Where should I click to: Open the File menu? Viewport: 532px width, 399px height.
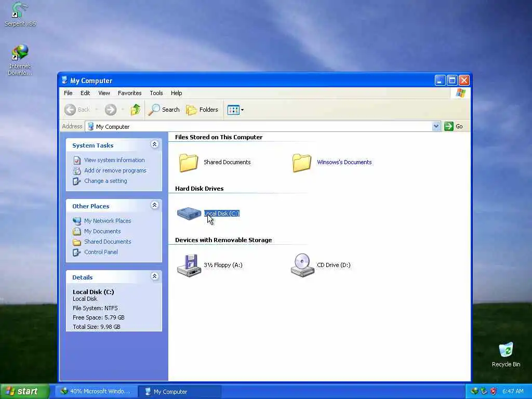(x=68, y=93)
